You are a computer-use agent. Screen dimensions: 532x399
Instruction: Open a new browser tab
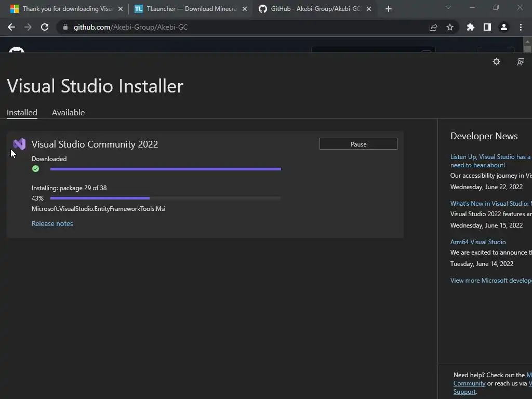pos(389,9)
